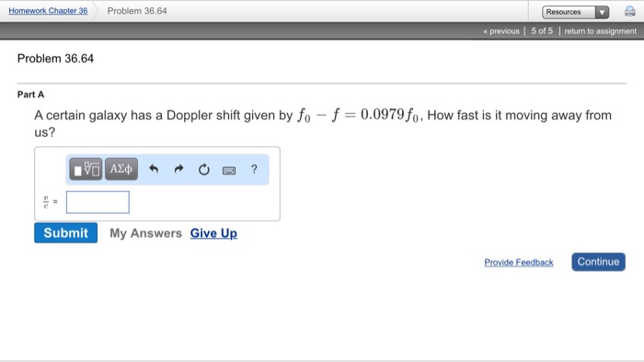Open the Greek symbols ΑΣΦ palette

tap(121, 169)
